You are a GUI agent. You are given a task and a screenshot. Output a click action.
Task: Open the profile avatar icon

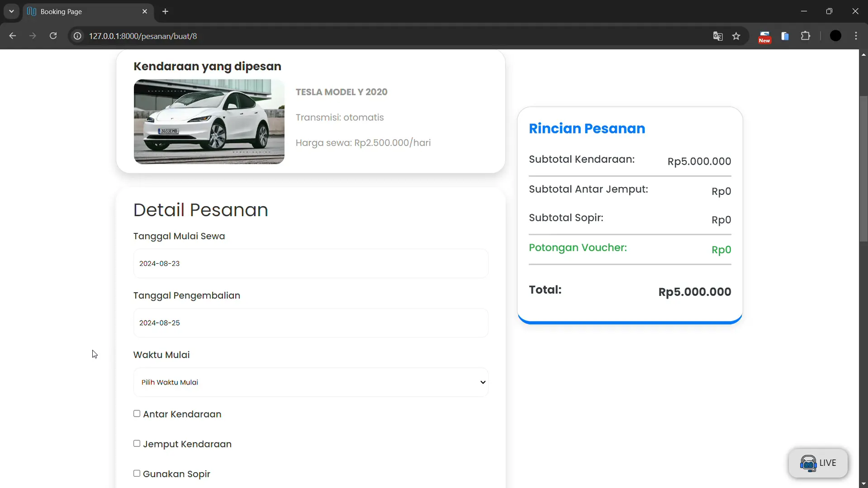click(835, 36)
